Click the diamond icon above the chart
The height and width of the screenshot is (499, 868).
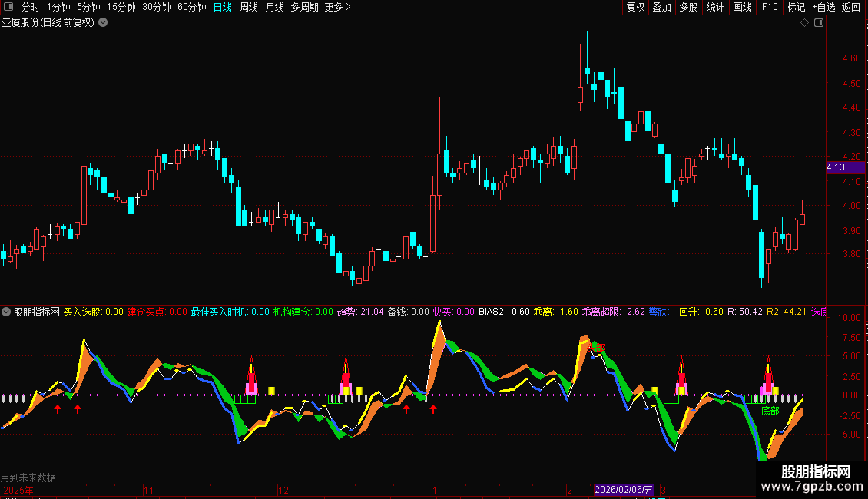point(805,23)
